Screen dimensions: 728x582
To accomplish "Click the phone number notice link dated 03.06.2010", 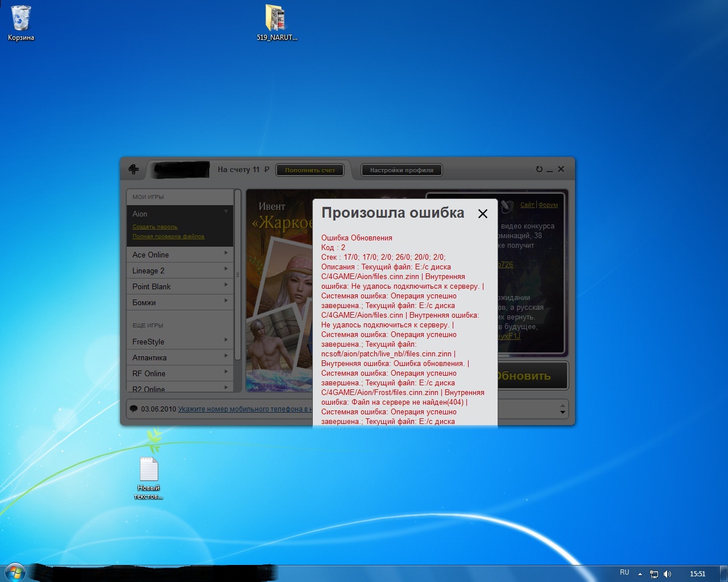I will 245,409.
